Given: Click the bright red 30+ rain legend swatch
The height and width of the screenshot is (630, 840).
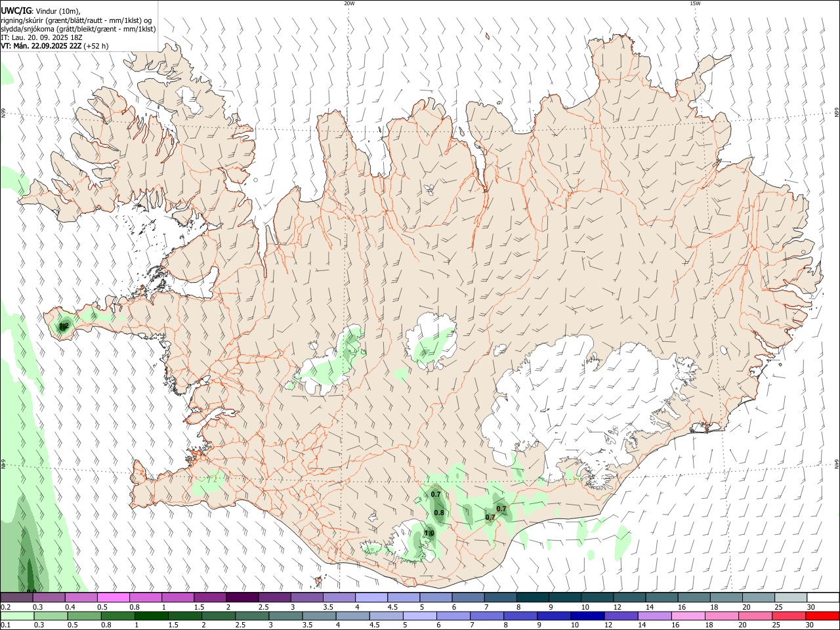Looking at the screenshot, I should 822,616.
